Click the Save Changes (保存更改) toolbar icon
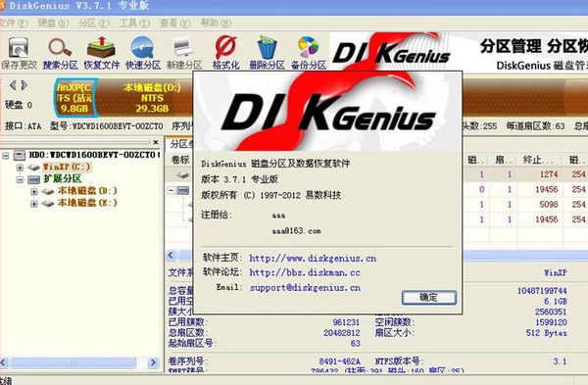This screenshot has width=588, height=385. pos(19,53)
